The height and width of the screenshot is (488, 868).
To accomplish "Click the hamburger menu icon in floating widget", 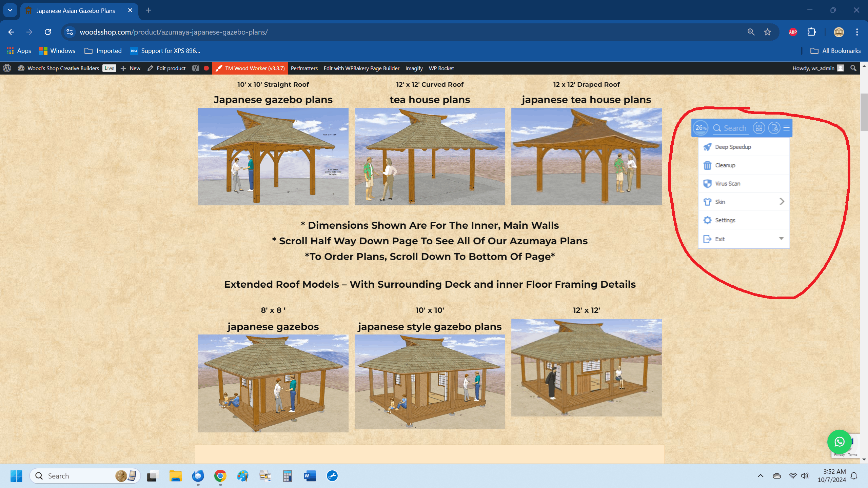I will point(787,128).
